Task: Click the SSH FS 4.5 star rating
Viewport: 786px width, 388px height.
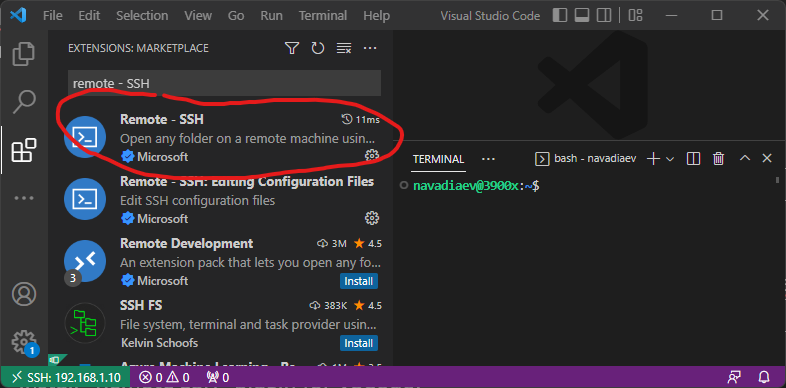Action: 368,305
